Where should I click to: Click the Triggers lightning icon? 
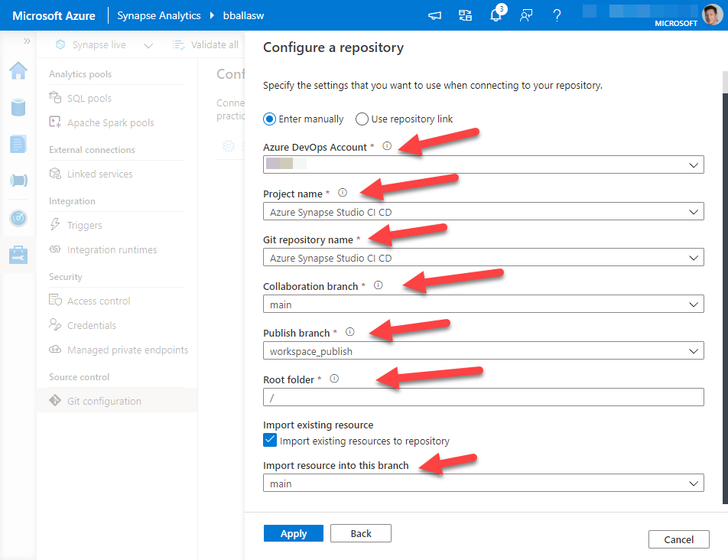tap(55, 225)
